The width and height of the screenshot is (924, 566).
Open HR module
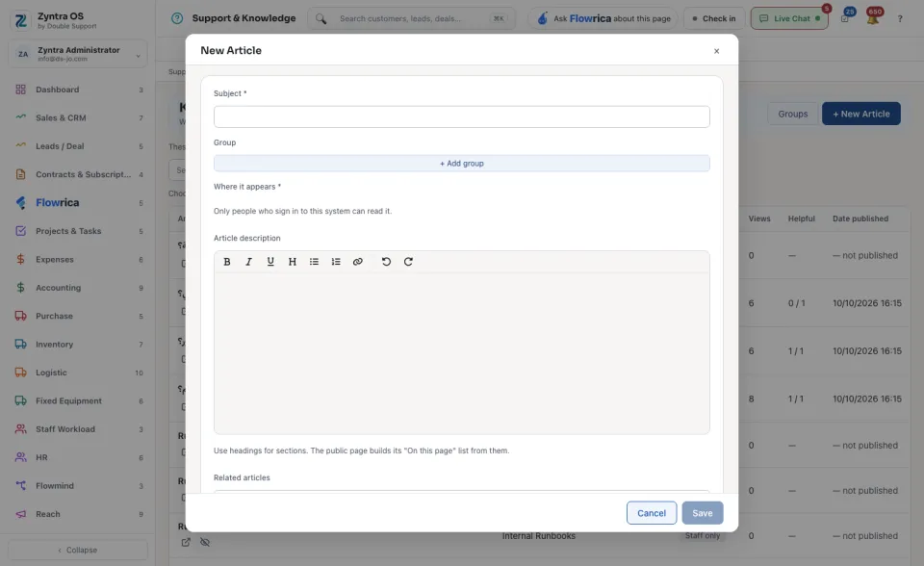(x=78, y=457)
